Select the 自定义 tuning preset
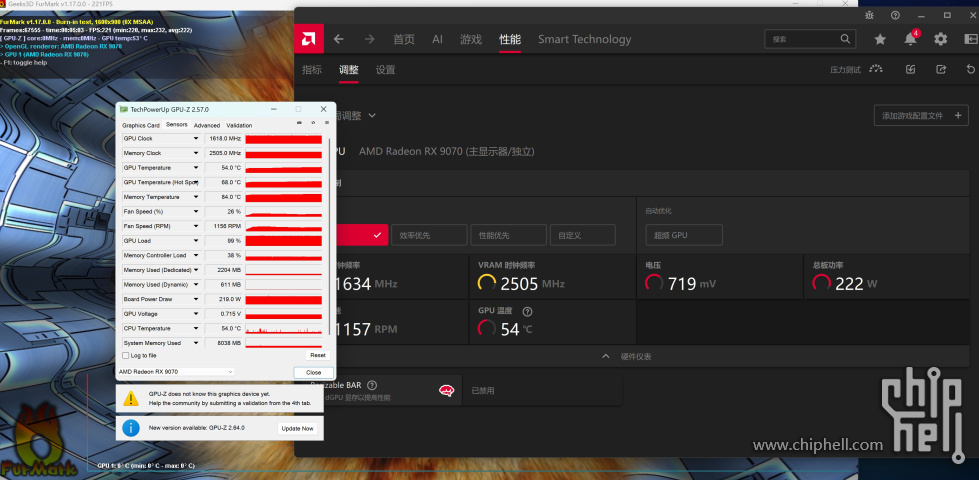Viewport: 979px width, 480px height. (x=583, y=235)
